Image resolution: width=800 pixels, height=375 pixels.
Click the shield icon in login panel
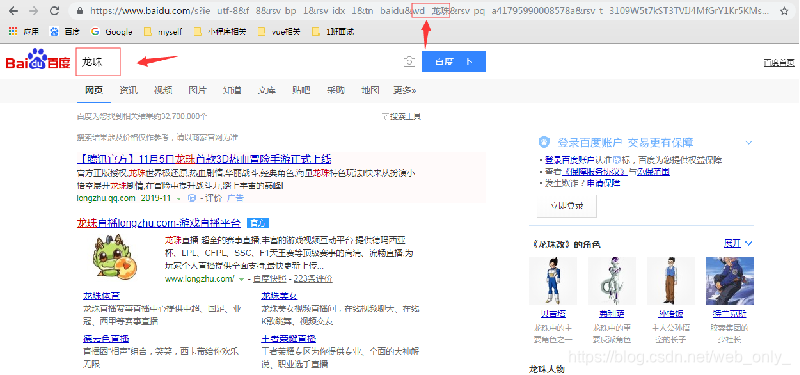click(545, 141)
